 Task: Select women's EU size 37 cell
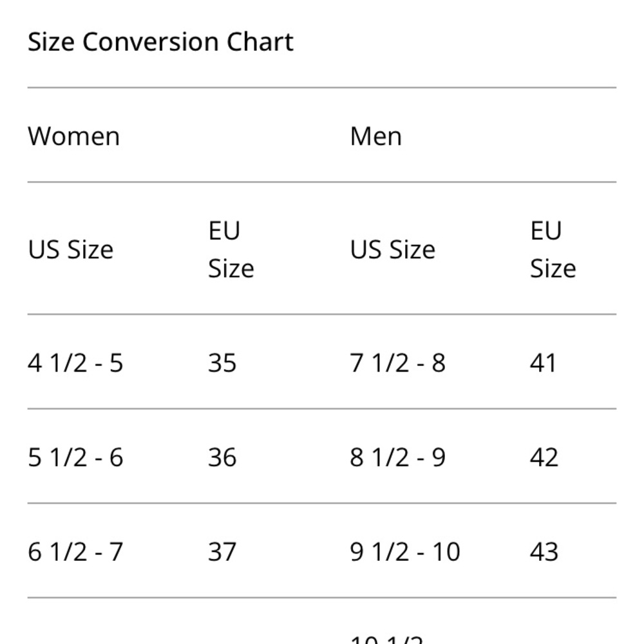coord(222,552)
